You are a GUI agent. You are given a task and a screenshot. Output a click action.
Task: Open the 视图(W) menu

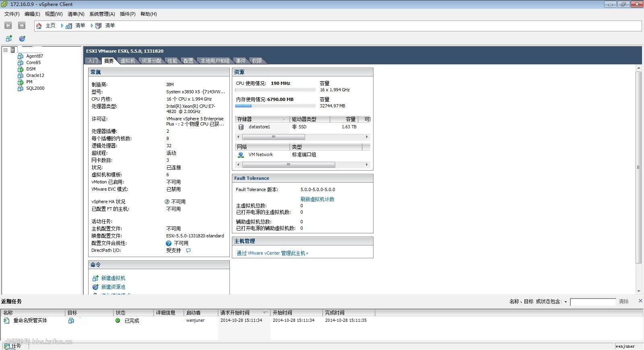(54, 14)
